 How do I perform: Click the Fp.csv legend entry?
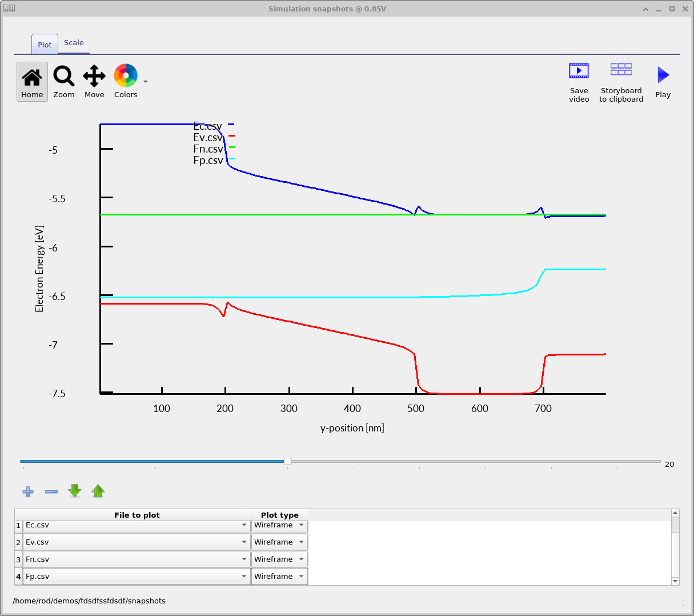point(214,160)
